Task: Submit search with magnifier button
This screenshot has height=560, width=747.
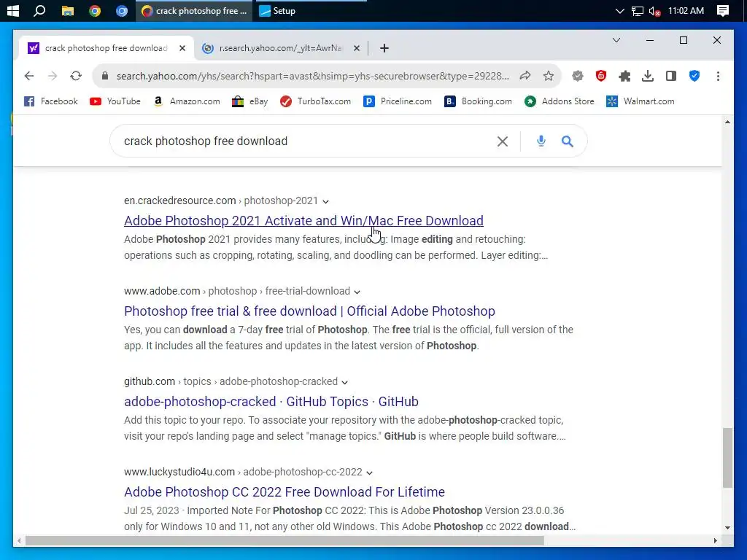Action: pyautogui.click(x=567, y=141)
